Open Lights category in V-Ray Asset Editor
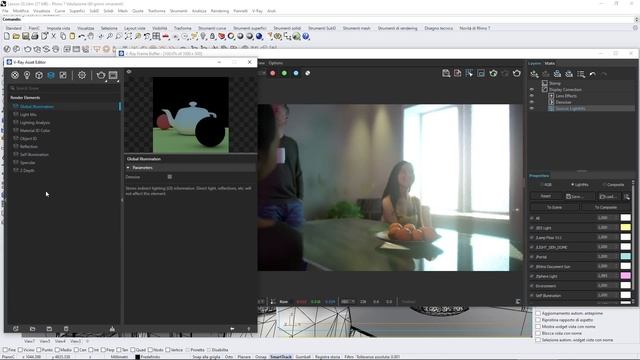This screenshot has width=640, height=360. 27,75
